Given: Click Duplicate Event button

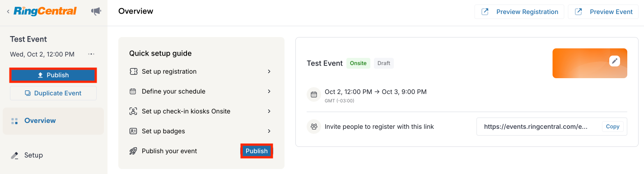Looking at the screenshot, I should click(53, 93).
